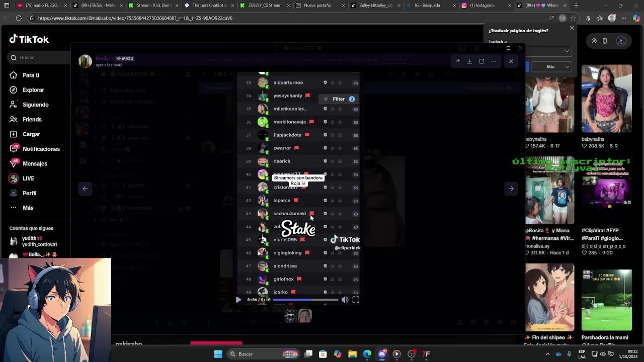The height and width of the screenshot is (362, 644).
Task: Open Para ti feed in TikTok sidebar
Action: [30, 75]
